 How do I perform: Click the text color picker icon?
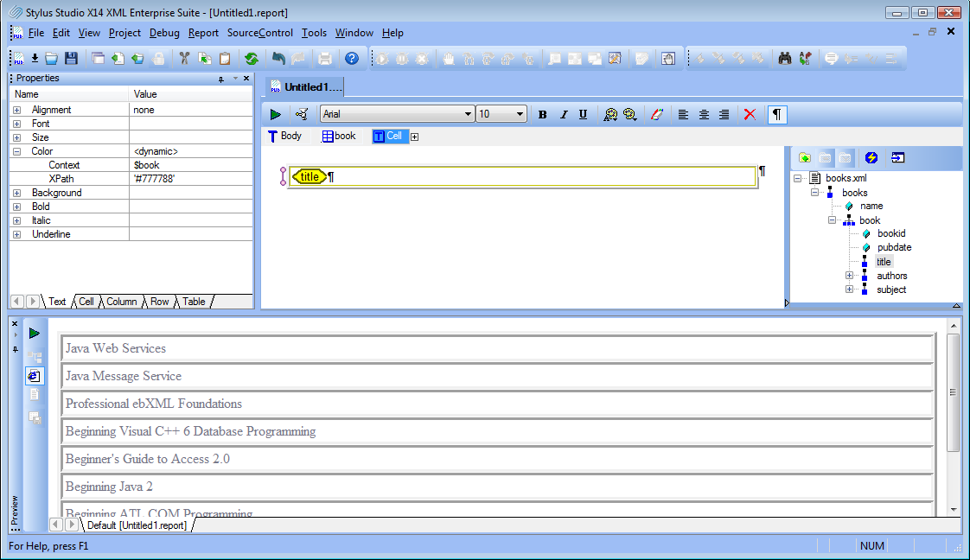(657, 114)
